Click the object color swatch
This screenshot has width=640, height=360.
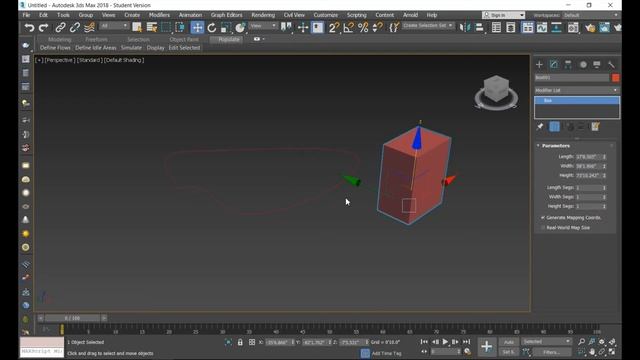click(616, 78)
